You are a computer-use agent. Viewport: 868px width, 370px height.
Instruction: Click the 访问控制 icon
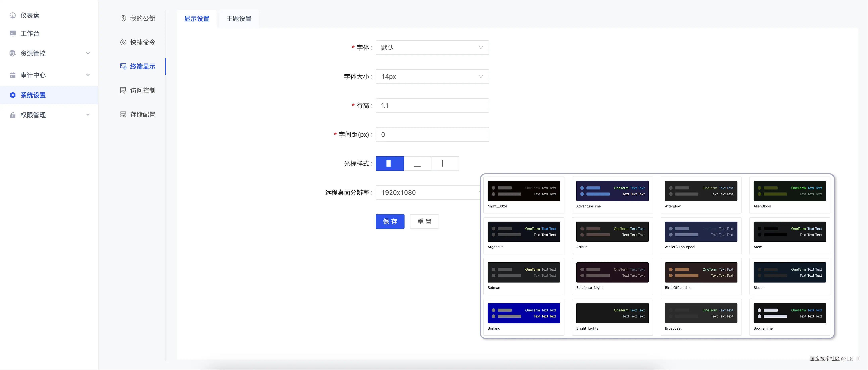click(123, 90)
